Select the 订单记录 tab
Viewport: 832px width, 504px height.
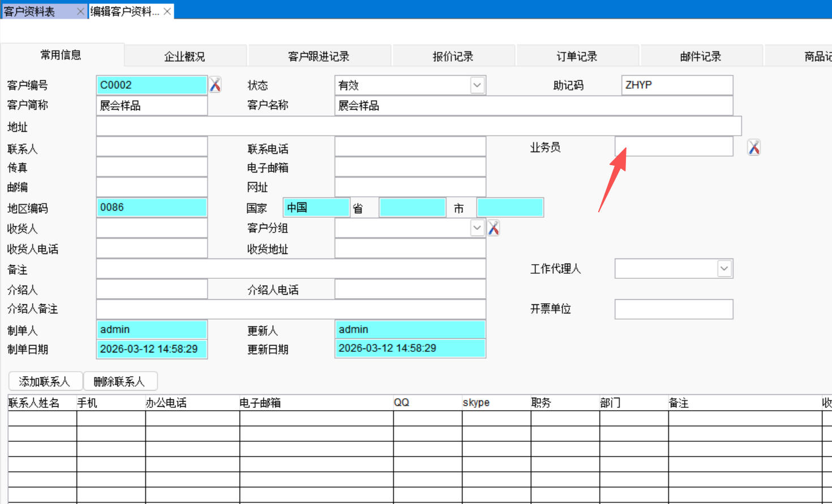[x=577, y=57]
